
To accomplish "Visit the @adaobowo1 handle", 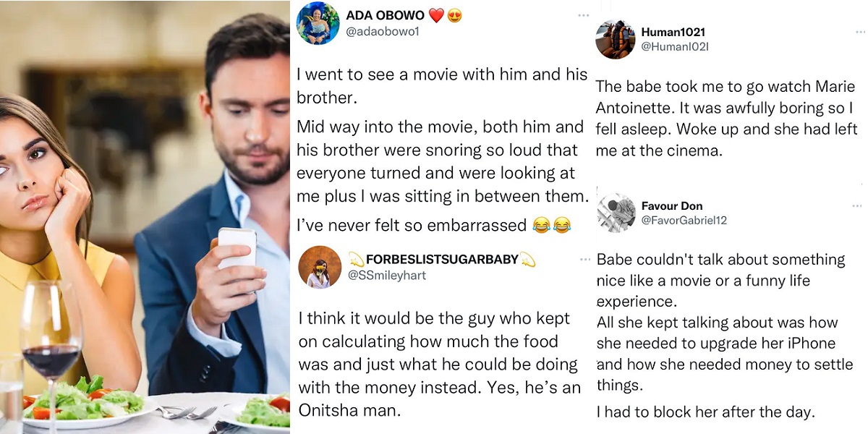I will 383,32.
